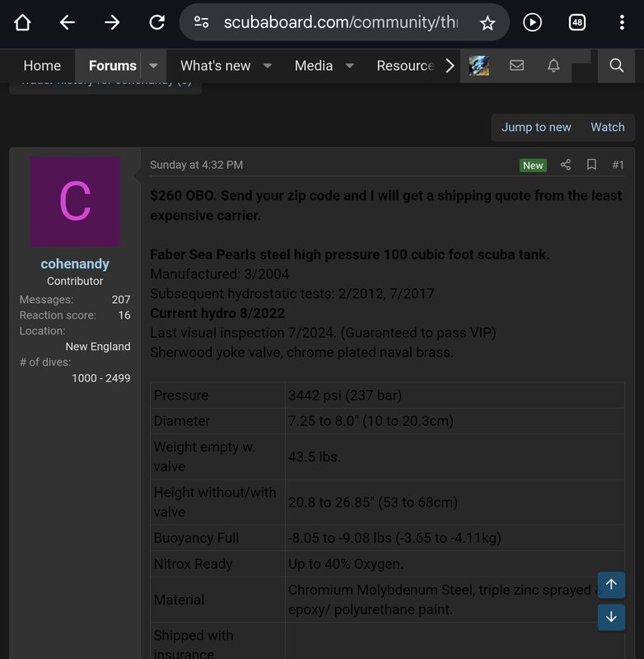Show more nav items with chevron
This screenshot has width=644, height=659.
click(450, 66)
